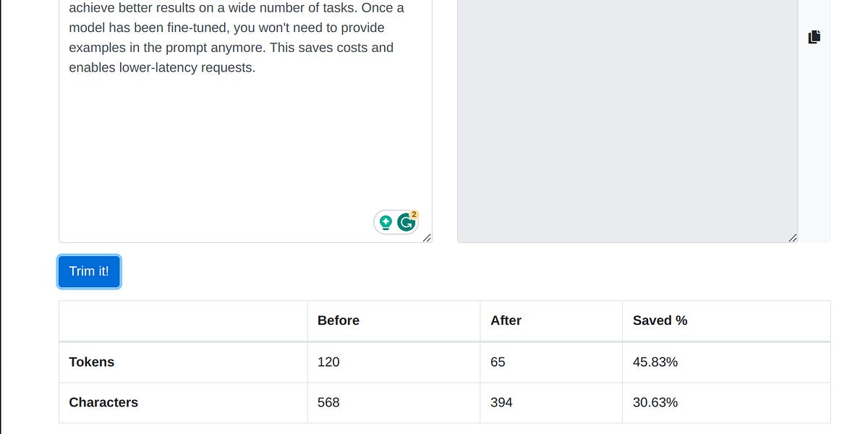Click the output textarea resize handle

coord(793,237)
